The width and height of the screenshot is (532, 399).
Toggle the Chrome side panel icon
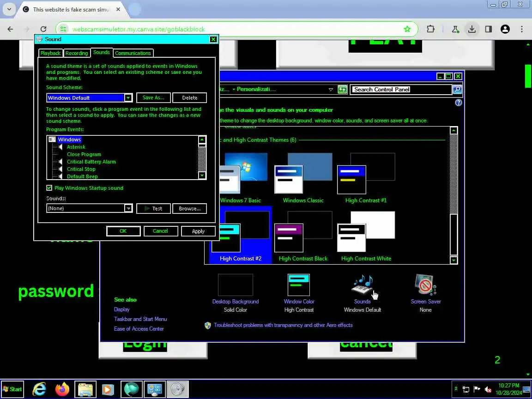[489, 29]
